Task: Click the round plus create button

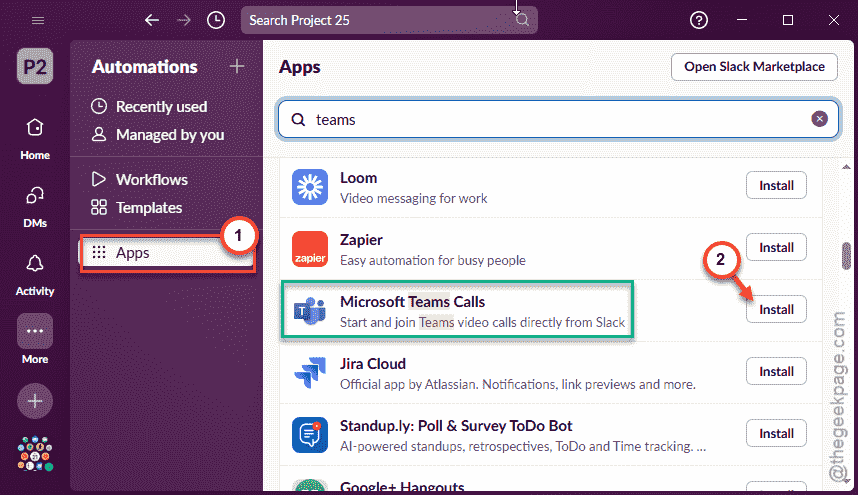Action: point(35,401)
